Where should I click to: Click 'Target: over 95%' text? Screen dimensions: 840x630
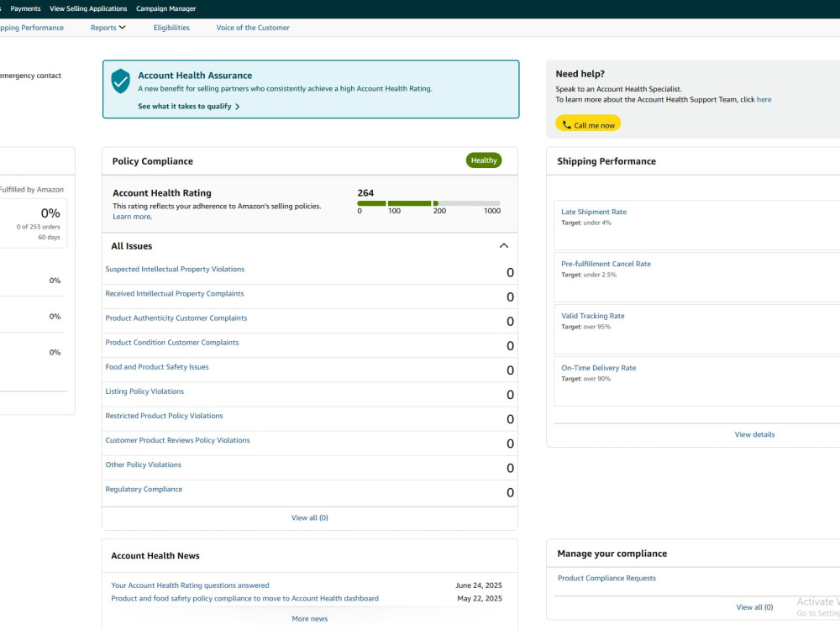(x=585, y=327)
